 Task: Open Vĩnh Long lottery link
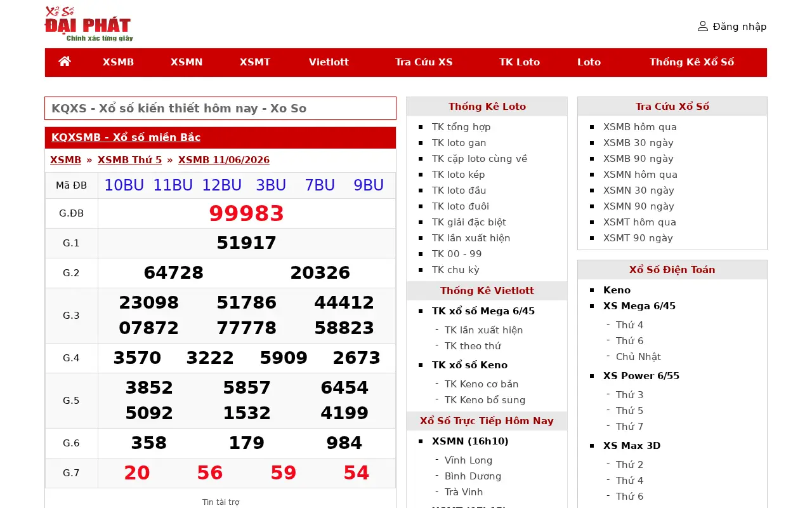(x=468, y=460)
